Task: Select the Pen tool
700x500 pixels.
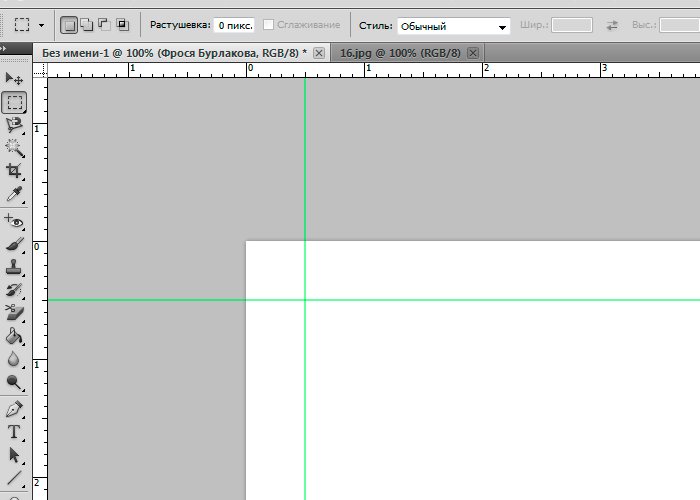Action: click(x=14, y=409)
